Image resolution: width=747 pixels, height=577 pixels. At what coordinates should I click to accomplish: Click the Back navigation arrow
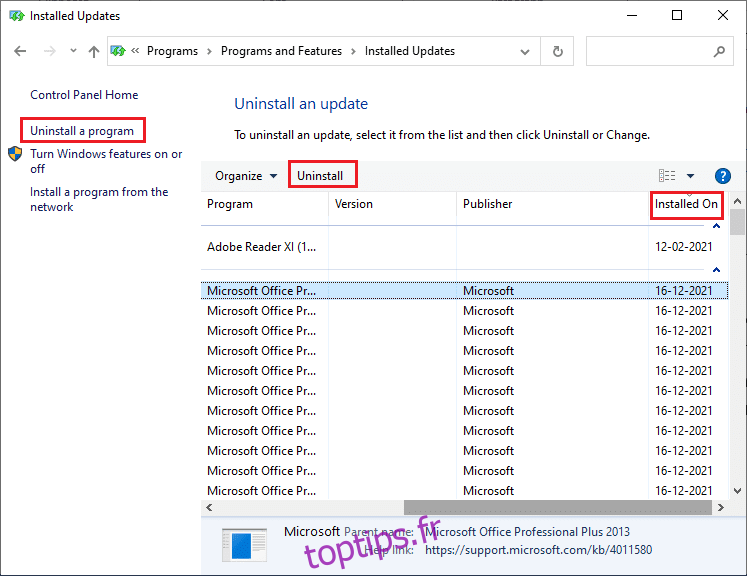tap(20, 51)
